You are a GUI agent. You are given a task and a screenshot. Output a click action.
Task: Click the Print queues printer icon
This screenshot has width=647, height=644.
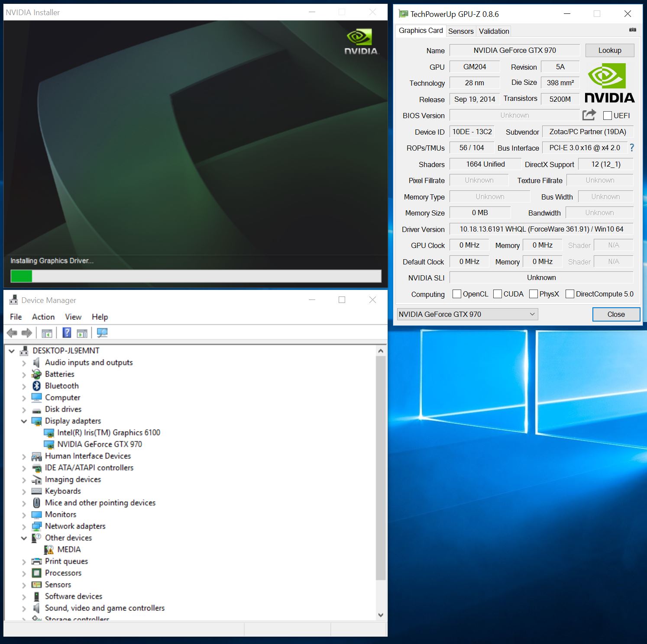point(37,561)
